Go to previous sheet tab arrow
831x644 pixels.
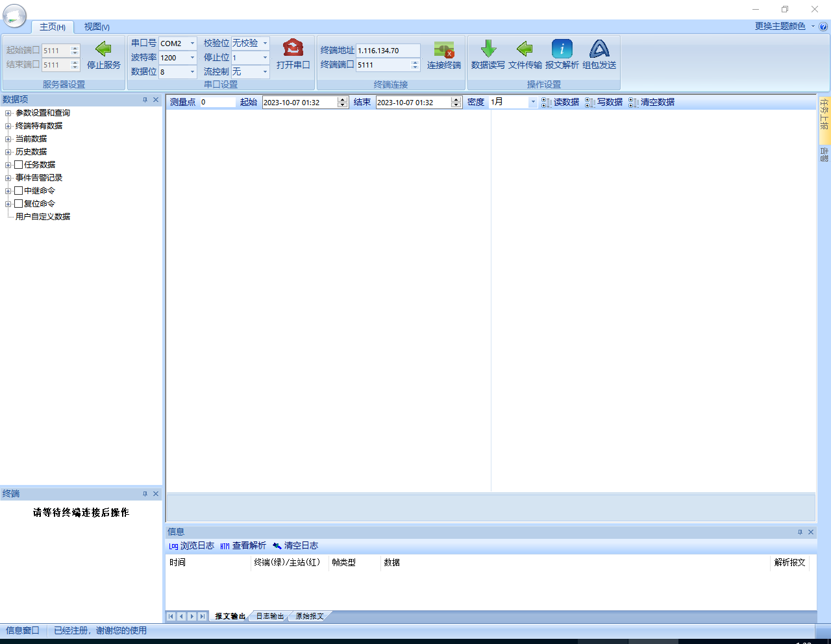click(181, 617)
